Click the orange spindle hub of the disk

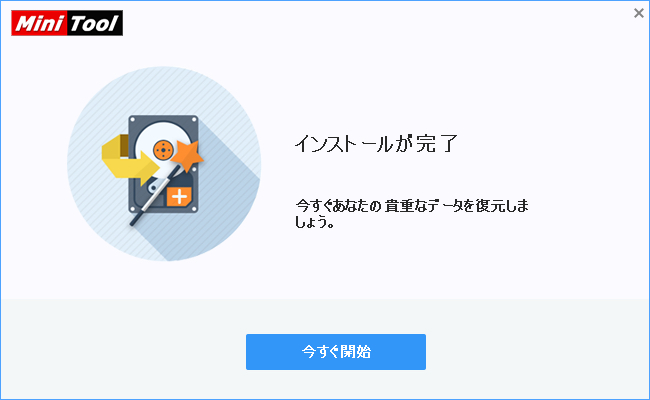coord(163,150)
